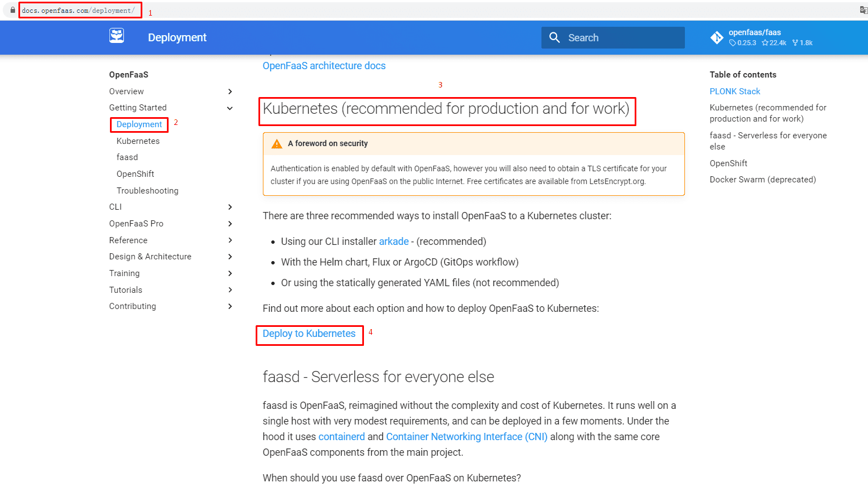The width and height of the screenshot is (868, 492).
Task: Jump to PLONK Stack in table of contents
Action: (735, 91)
